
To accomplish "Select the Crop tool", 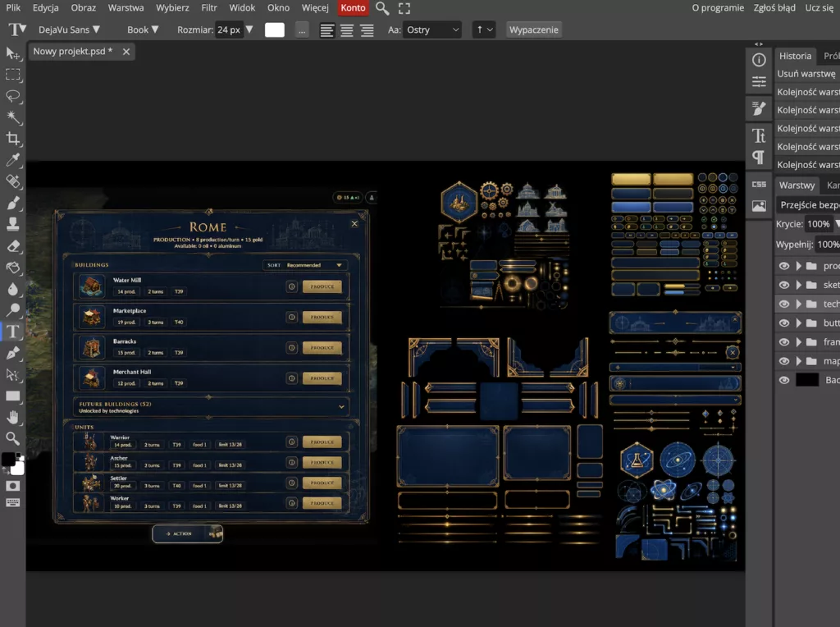I will pos(13,139).
